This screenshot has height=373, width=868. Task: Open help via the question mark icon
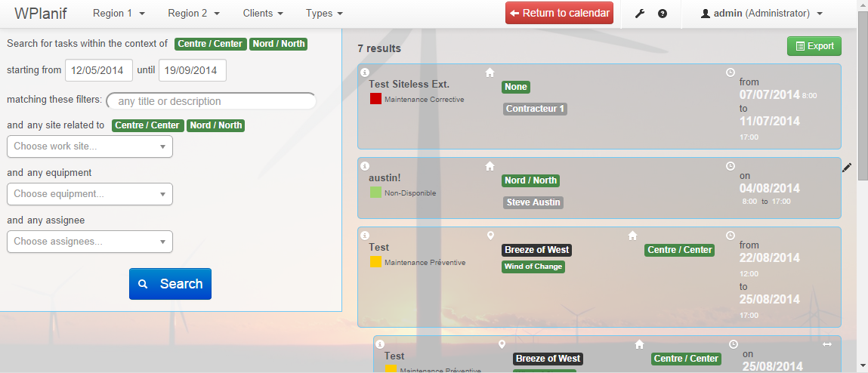tap(663, 14)
